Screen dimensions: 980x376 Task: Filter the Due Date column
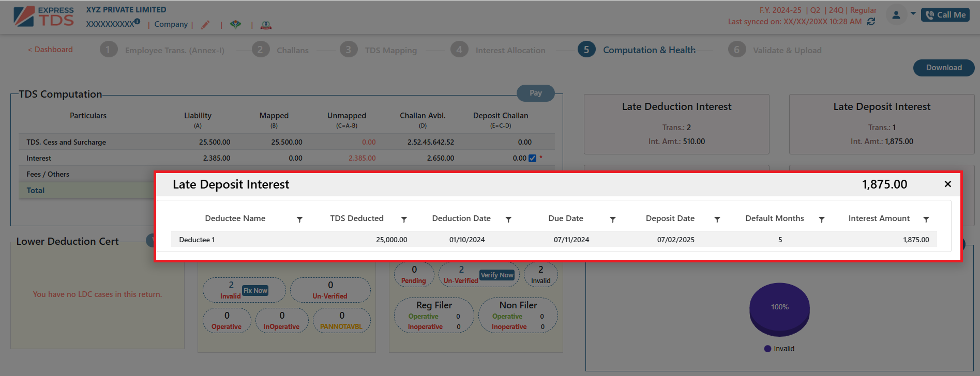click(613, 220)
